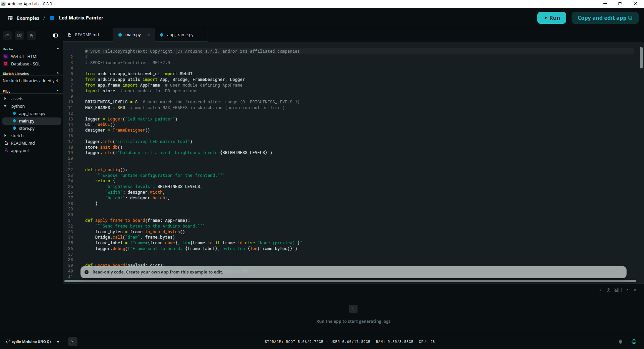Collapse the Bricks section
Image resolution: width=644 pixels, height=349 pixels.
pos(58,49)
